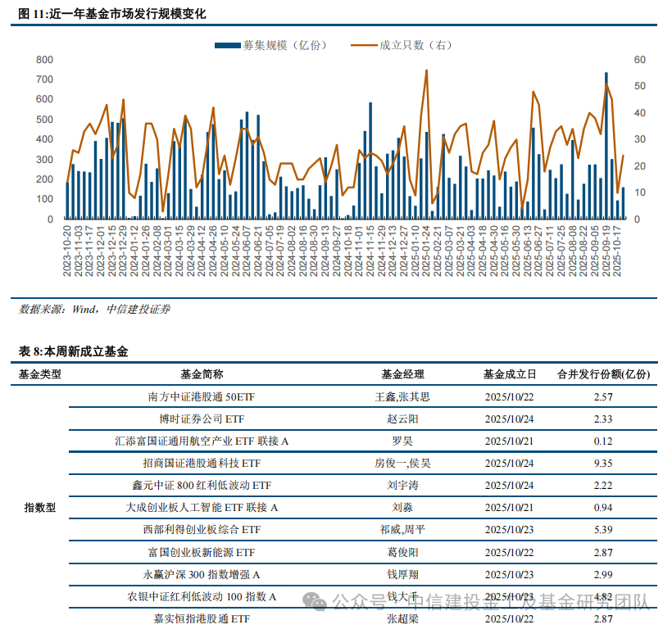Image resolution: width=672 pixels, height=629 pixels.
Task: Click manager cell 赵云阳
Action: 402,419
